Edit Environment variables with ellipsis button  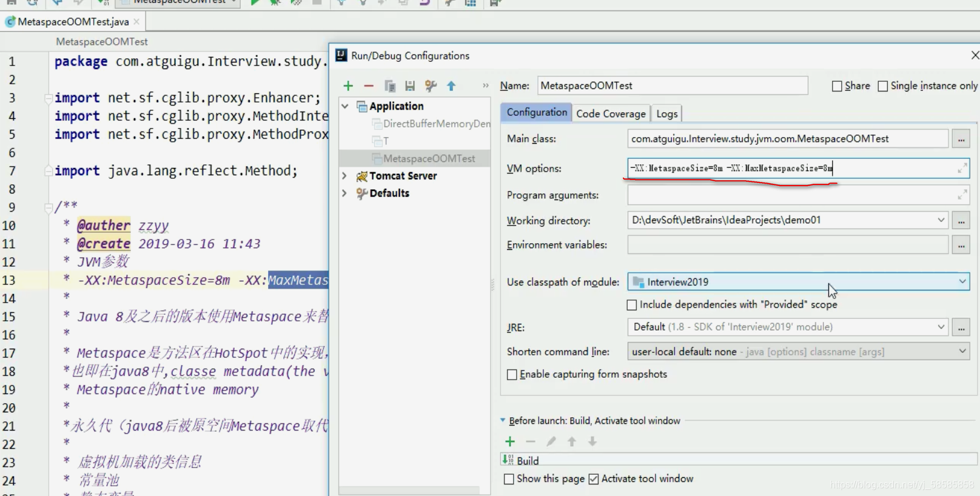point(961,245)
